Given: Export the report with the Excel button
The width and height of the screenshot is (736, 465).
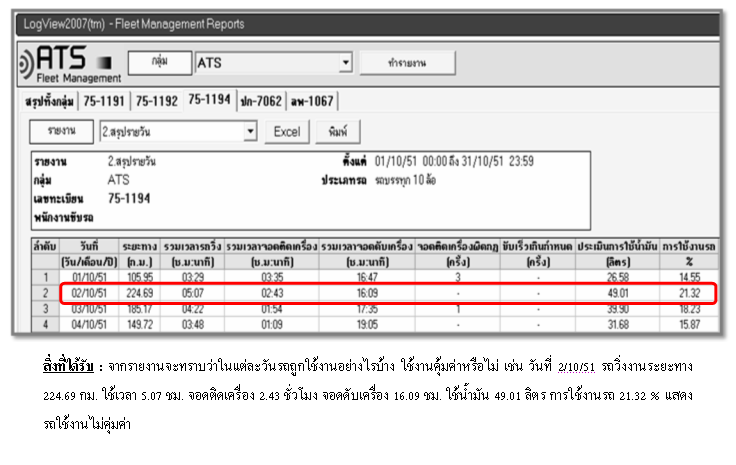Looking at the screenshot, I should (x=286, y=131).
